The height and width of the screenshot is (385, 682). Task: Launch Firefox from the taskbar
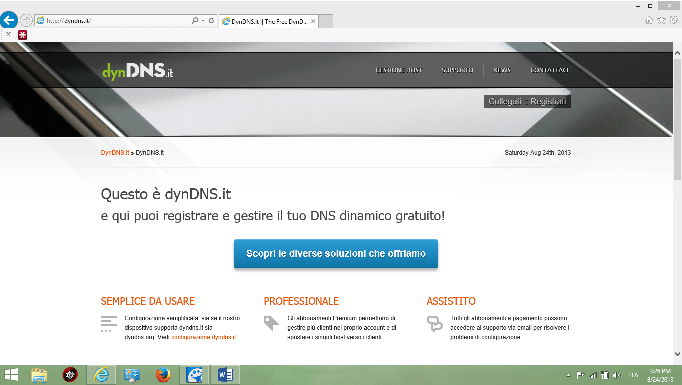163,375
